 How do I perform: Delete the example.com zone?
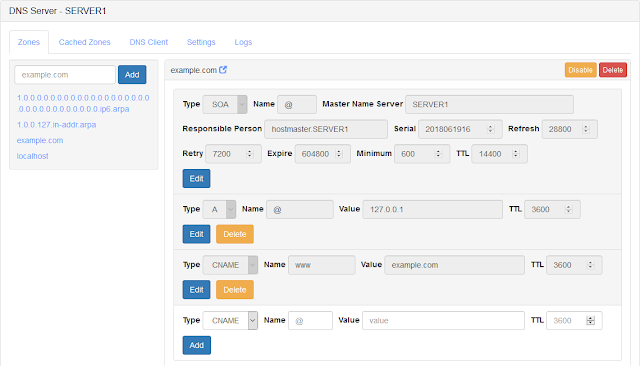pyautogui.click(x=613, y=70)
